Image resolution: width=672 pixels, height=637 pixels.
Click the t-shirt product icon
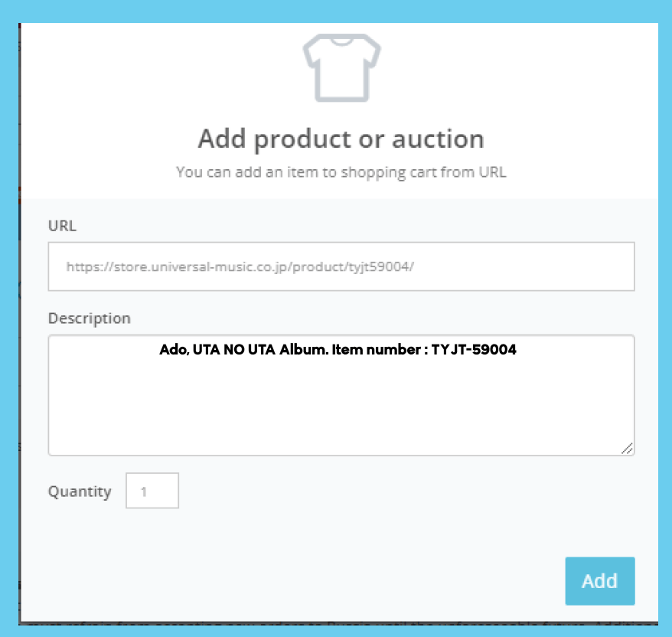coord(341,67)
